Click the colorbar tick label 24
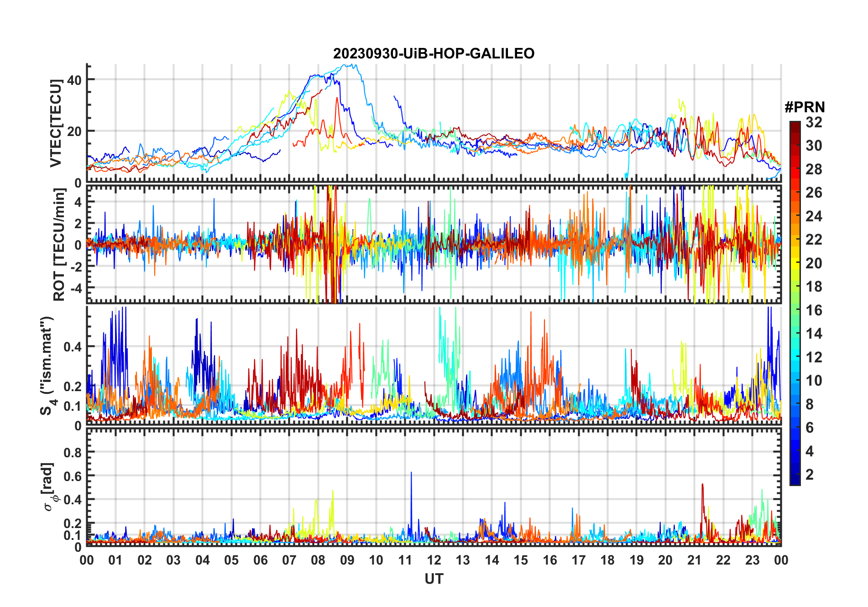868x607 pixels. [814, 216]
